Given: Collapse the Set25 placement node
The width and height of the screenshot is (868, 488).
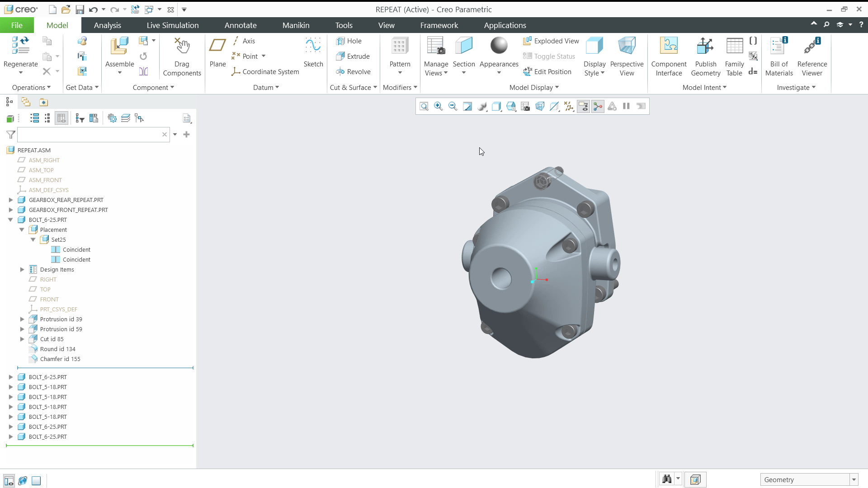Looking at the screenshot, I should coord(33,239).
